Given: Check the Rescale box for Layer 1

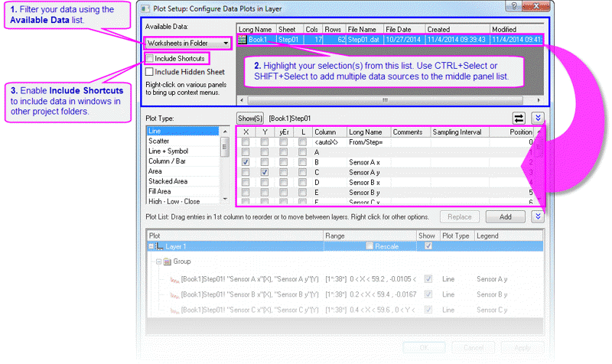Looking at the screenshot, I should click(370, 246).
